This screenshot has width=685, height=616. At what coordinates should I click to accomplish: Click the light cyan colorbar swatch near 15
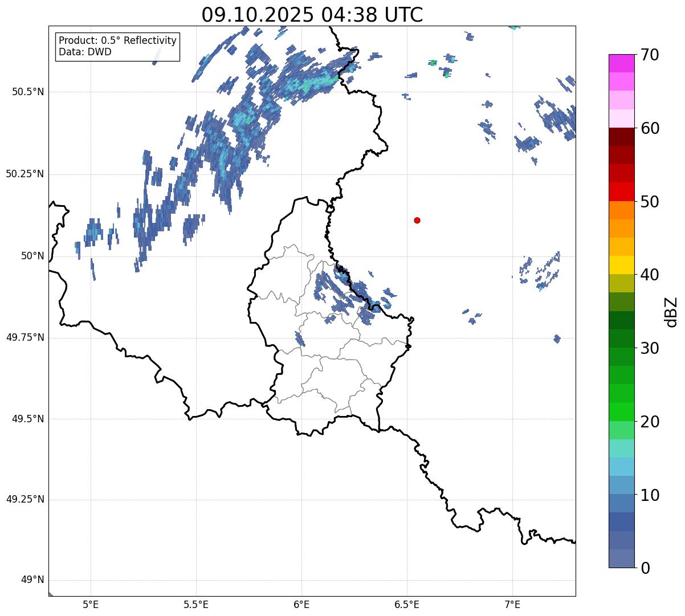pyautogui.click(x=621, y=448)
